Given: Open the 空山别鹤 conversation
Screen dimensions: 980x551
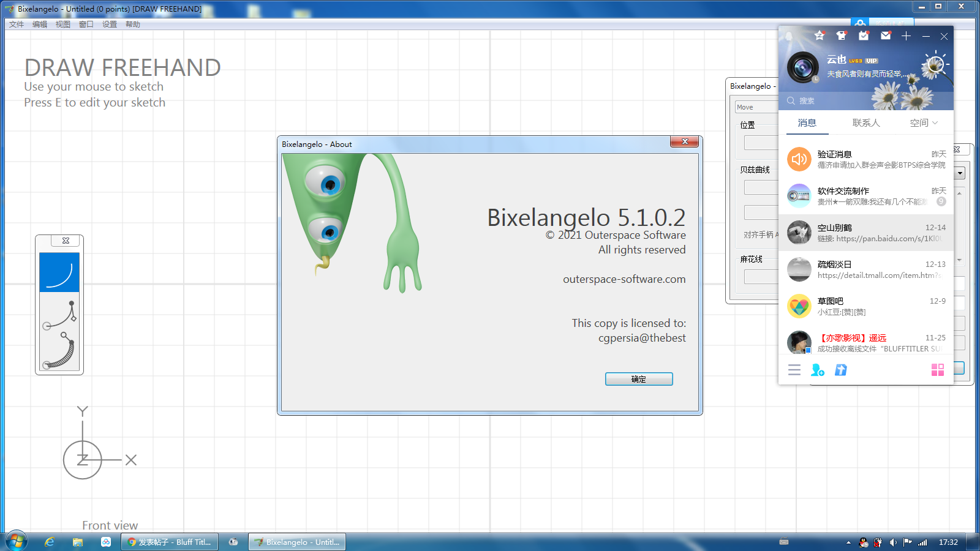Looking at the screenshot, I should tap(866, 233).
